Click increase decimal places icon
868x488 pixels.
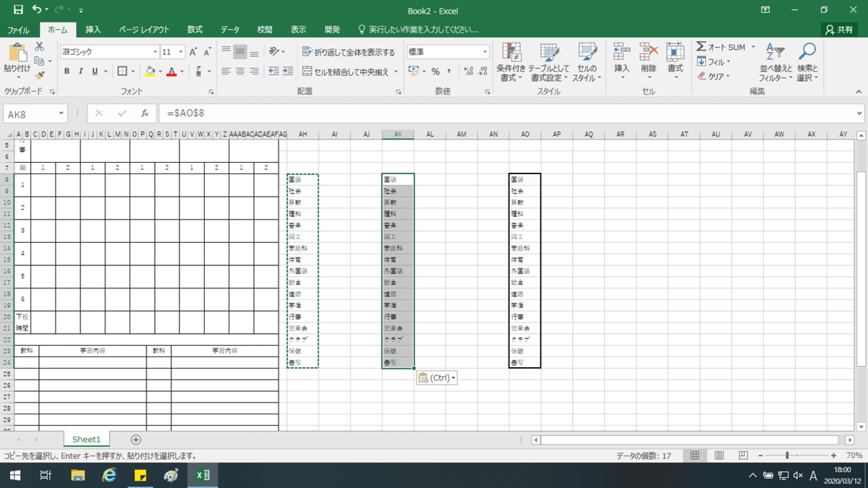point(468,72)
